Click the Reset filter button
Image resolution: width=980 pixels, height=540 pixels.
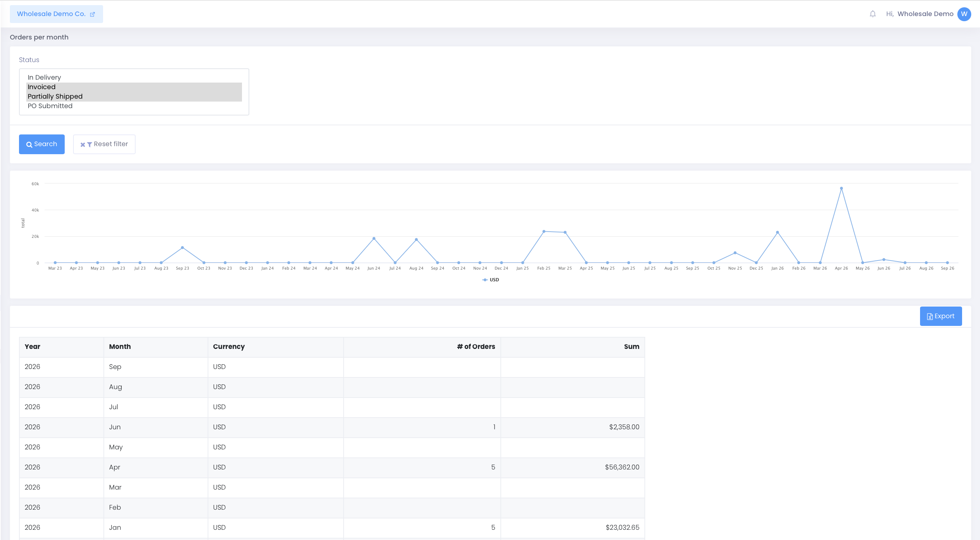[x=104, y=144]
